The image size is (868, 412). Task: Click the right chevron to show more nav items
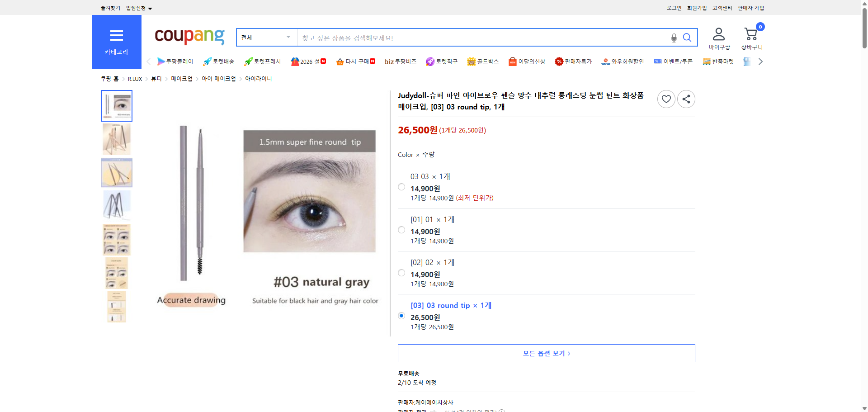click(x=760, y=61)
